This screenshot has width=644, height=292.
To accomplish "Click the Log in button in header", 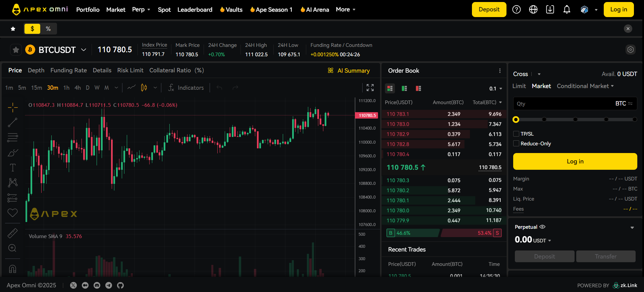I will (619, 9).
